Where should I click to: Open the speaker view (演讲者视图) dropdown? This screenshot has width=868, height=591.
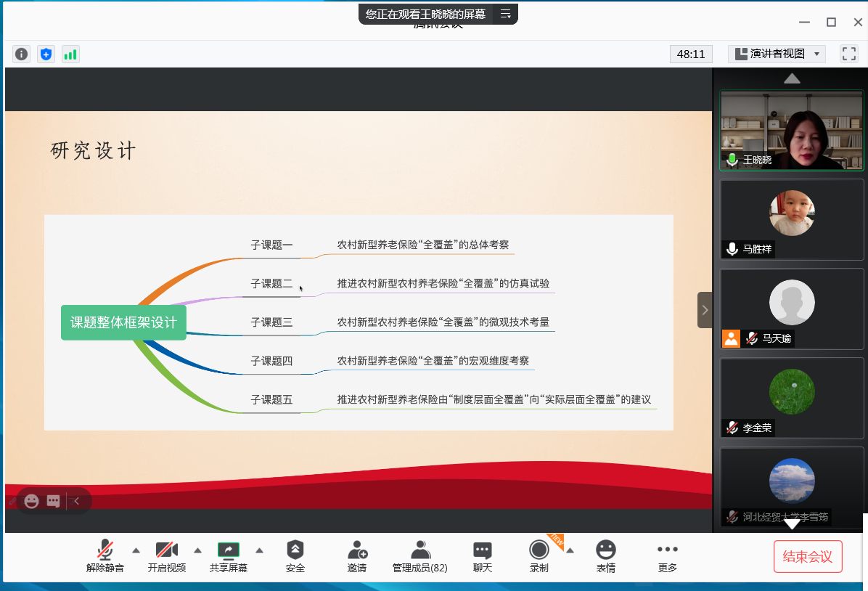pyautogui.click(x=777, y=54)
